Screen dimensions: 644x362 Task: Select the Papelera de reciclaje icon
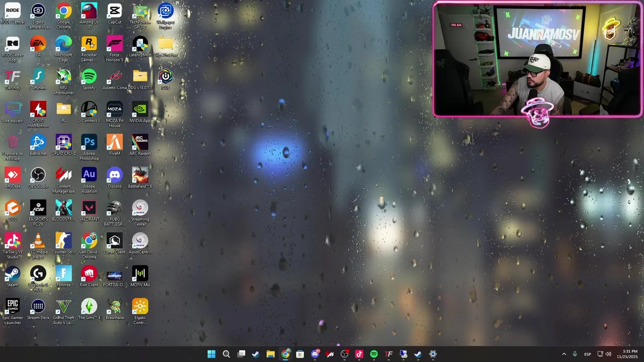(13, 148)
